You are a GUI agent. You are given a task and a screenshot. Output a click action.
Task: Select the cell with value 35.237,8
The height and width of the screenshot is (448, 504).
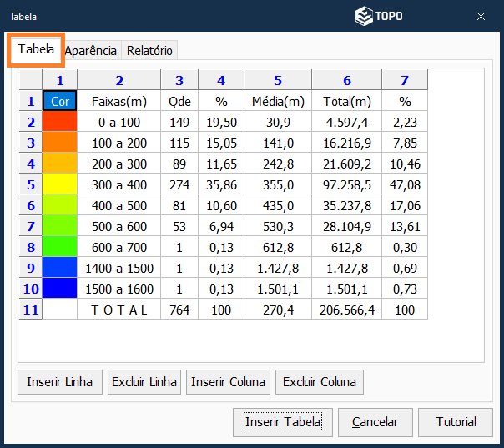point(347,204)
